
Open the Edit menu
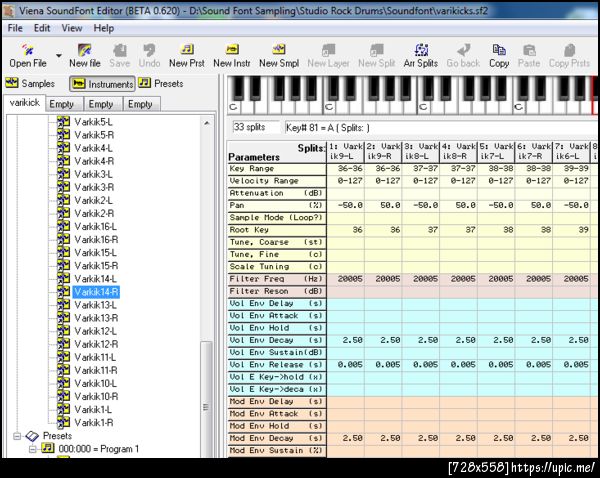click(x=42, y=28)
